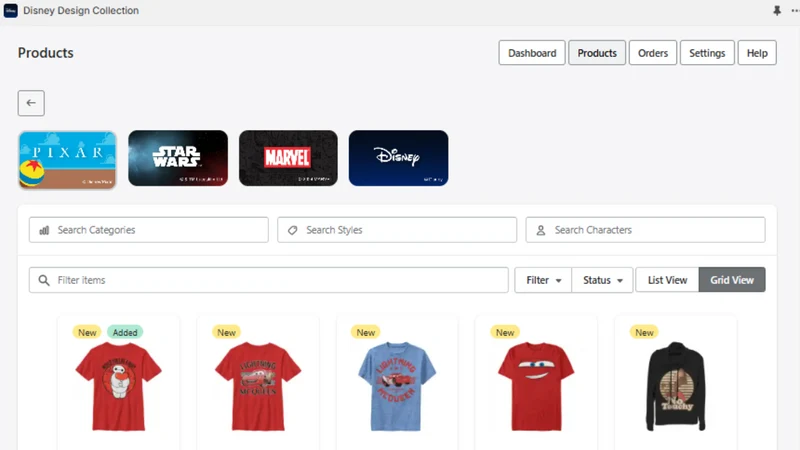Open the Settings tab
This screenshot has height=450, width=800.
point(707,53)
